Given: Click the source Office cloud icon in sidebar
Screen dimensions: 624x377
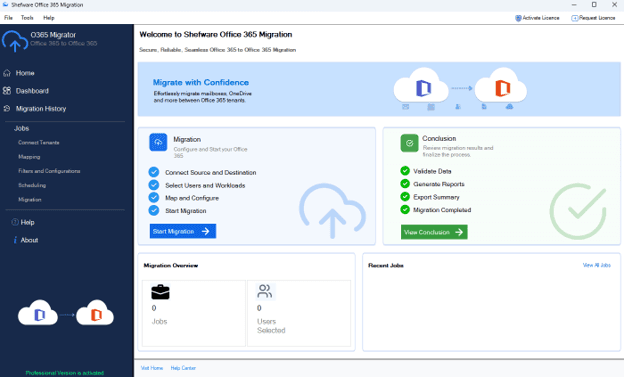Looking at the screenshot, I should click(38, 313).
